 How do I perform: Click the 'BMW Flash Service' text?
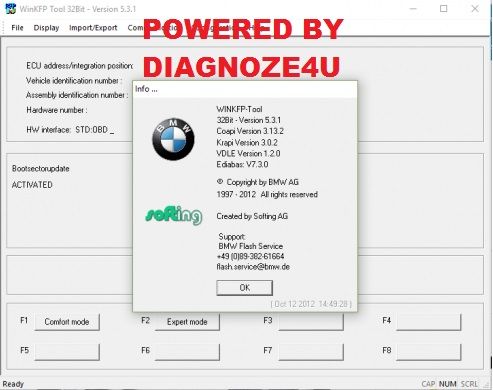click(251, 246)
